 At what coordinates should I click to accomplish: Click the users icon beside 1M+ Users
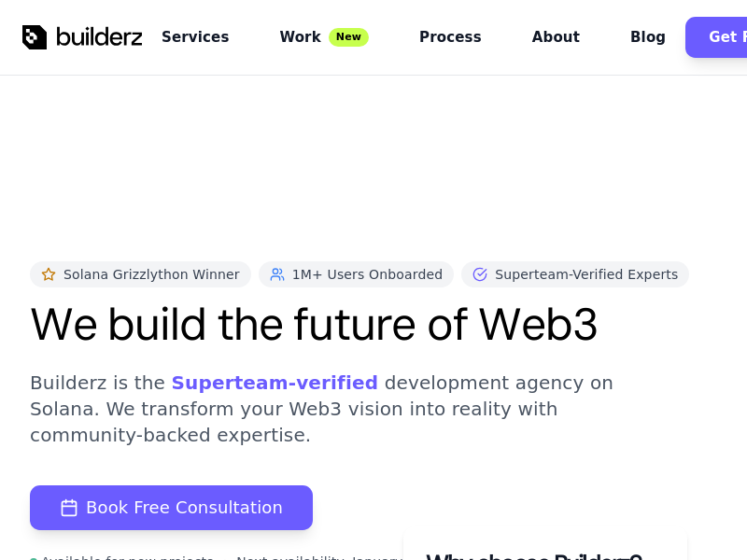click(277, 274)
